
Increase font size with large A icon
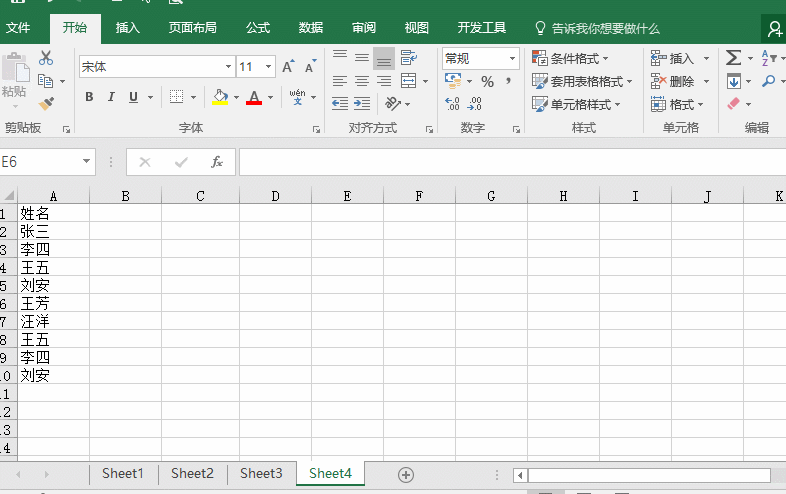tap(288, 67)
